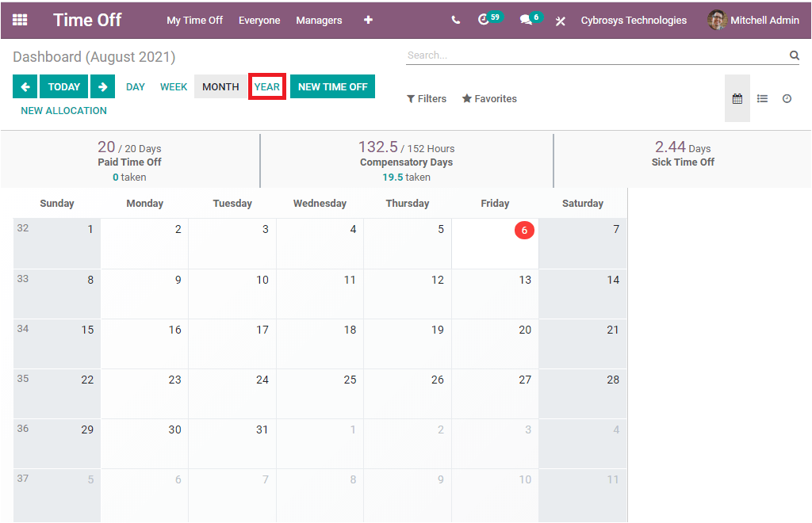This screenshot has width=812, height=523.
Task: Expand the Favorites dropdown
Action: (x=489, y=99)
